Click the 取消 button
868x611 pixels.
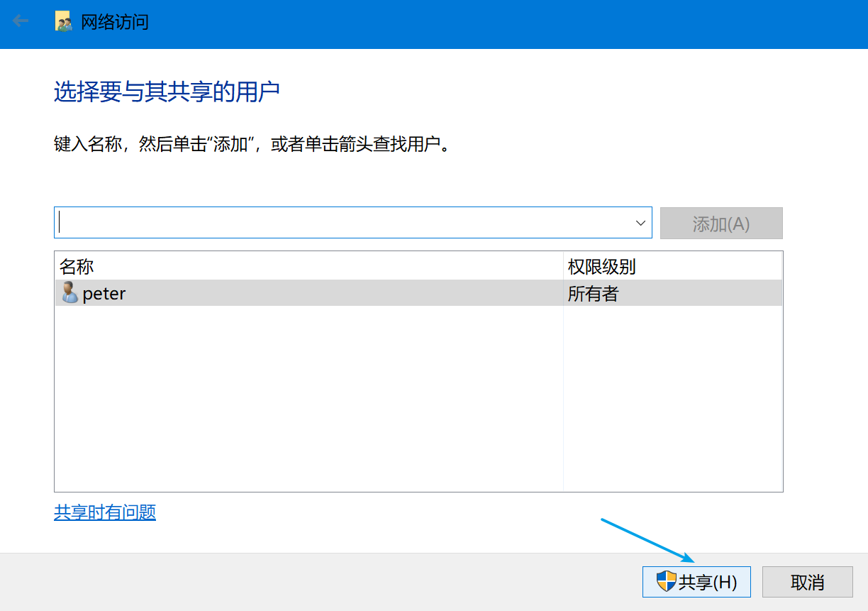click(807, 581)
